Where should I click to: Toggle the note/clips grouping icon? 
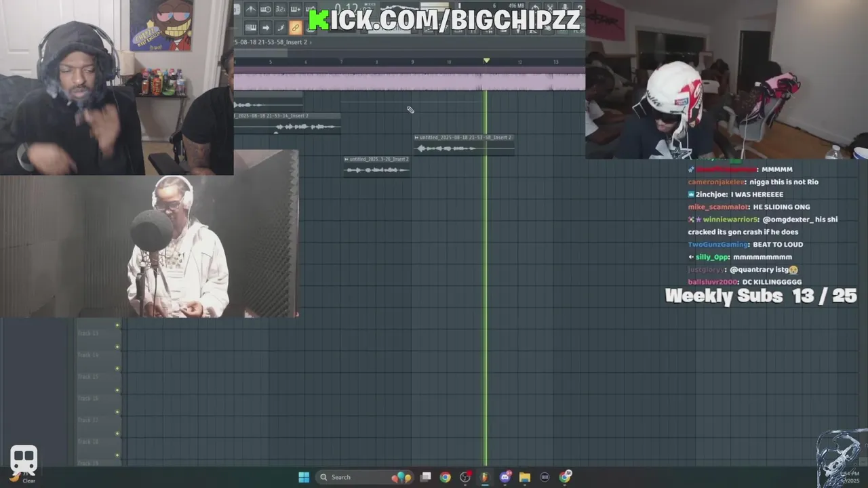pyautogui.click(x=280, y=28)
